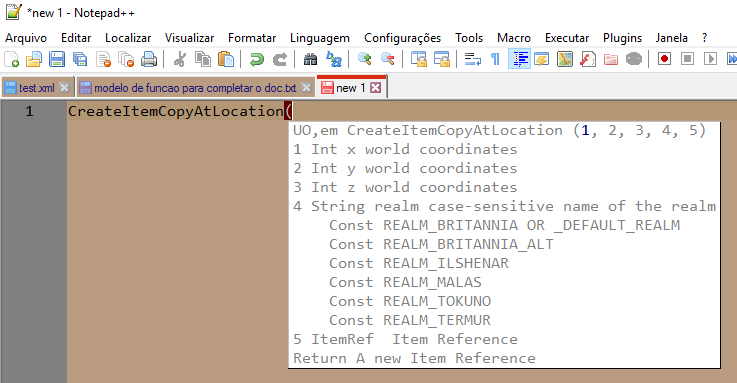
Task: Open Find with the binoculars icon
Action: click(310, 59)
